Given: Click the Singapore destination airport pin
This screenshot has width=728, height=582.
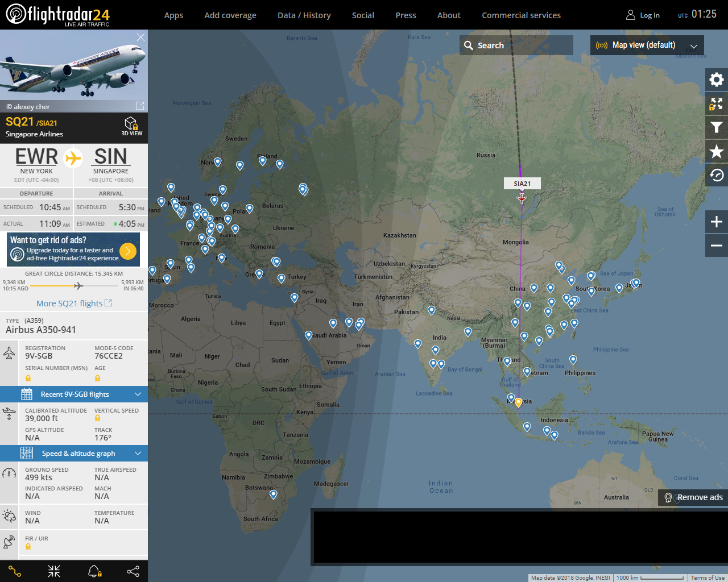Looking at the screenshot, I should [x=519, y=402].
